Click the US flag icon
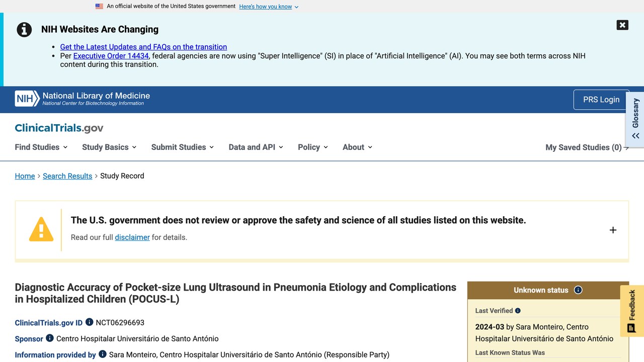 (99, 7)
